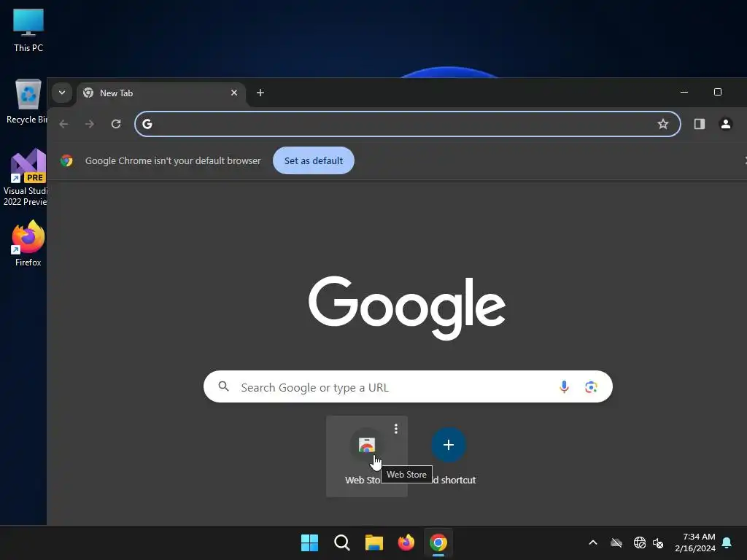Focus the Chrome address bar
The width and height of the screenshot is (747, 560).
click(407, 124)
